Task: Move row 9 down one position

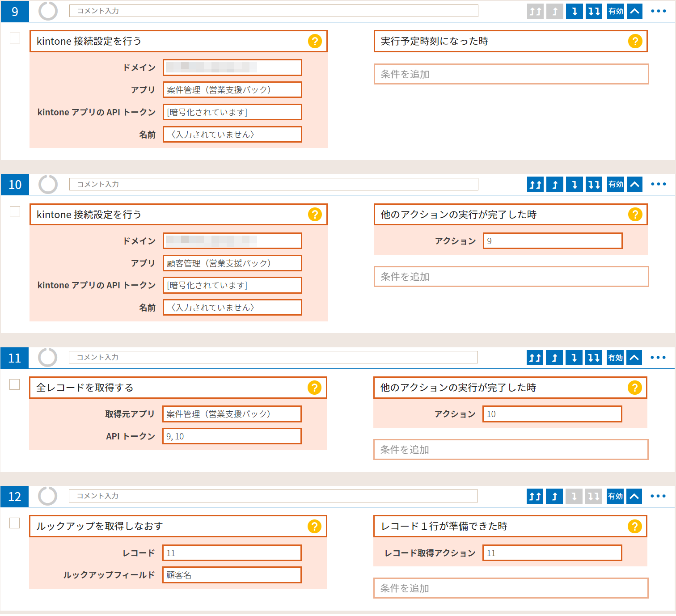Action: [x=575, y=11]
